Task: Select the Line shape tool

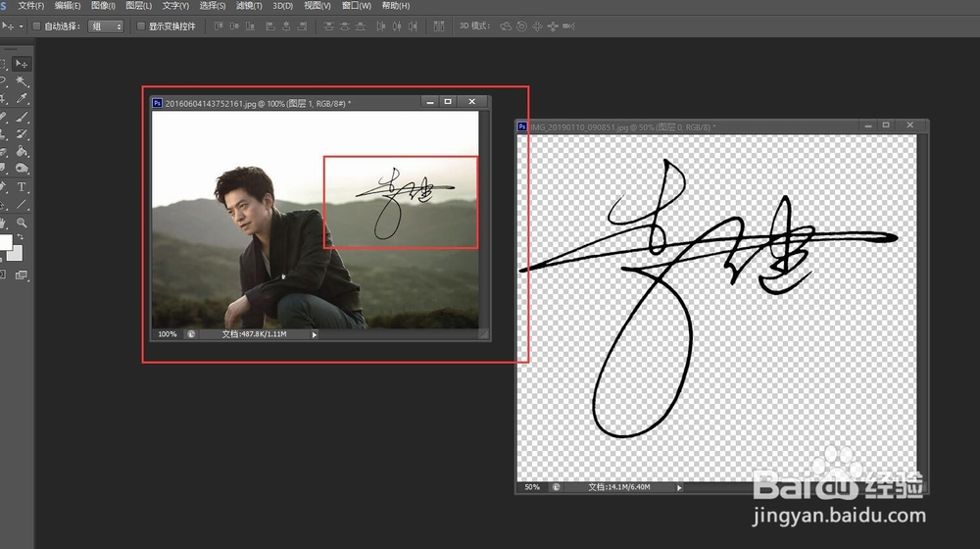Action: [22, 205]
